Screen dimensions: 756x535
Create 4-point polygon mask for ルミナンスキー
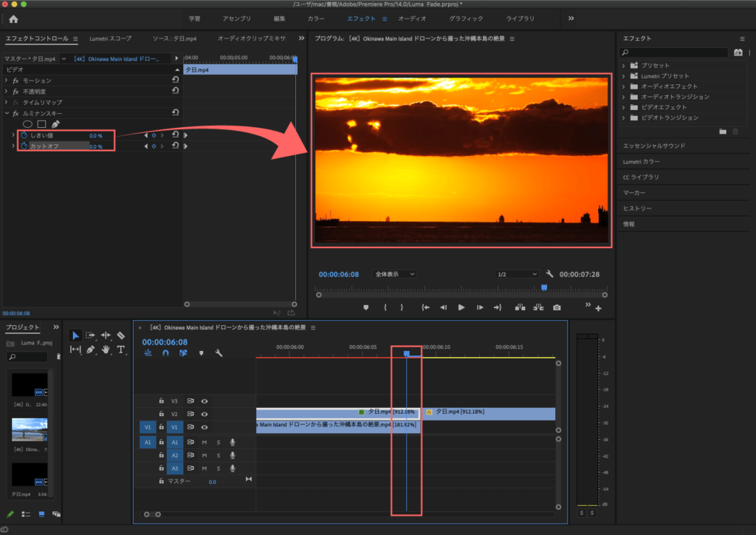click(x=41, y=124)
